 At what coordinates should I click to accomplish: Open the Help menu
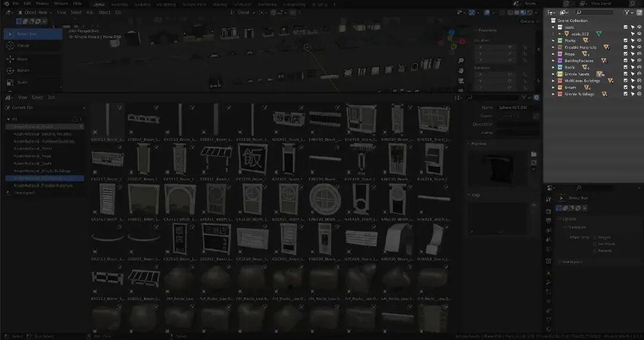(77, 4)
